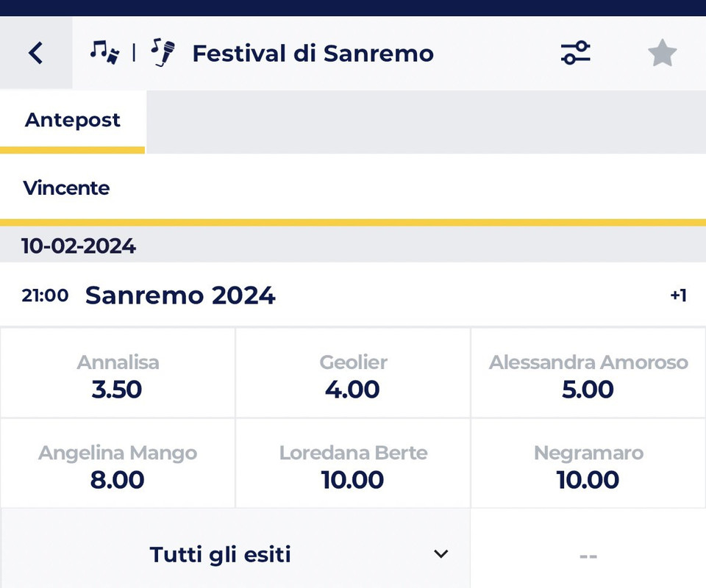Click Negramaro odds 10.00
The image size is (706, 588).
[x=588, y=465]
